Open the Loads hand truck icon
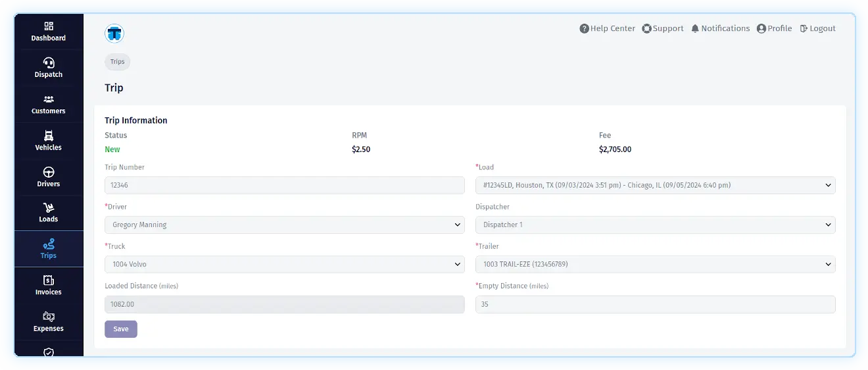 tap(49, 208)
